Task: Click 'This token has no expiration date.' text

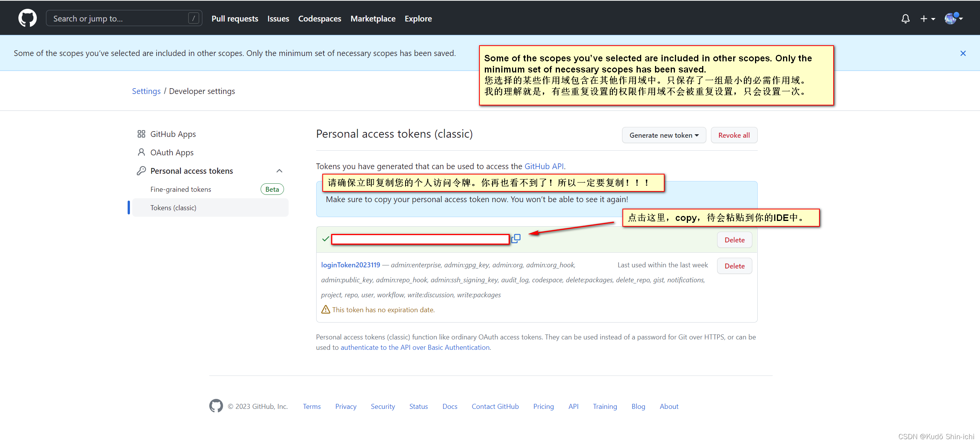Action: 383,310
